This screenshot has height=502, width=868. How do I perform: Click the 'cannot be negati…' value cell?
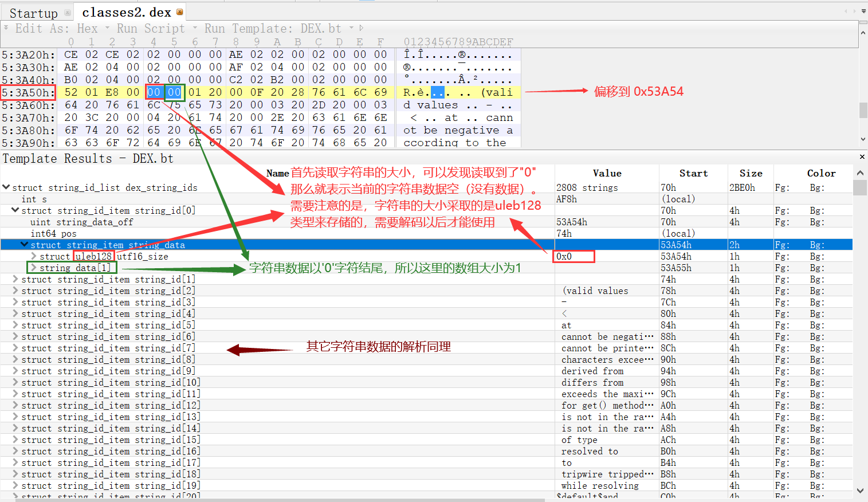(x=607, y=336)
